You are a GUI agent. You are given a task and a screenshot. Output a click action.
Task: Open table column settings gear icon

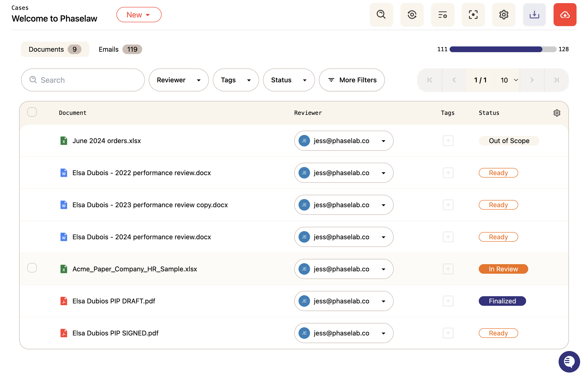point(557,113)
